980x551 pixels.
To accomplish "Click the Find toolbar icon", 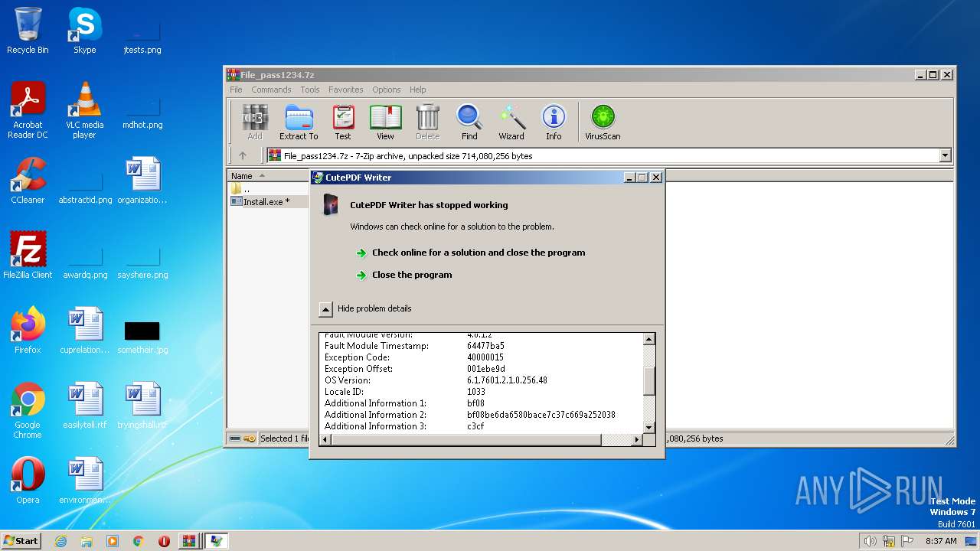I will click(x=469, y=122).
